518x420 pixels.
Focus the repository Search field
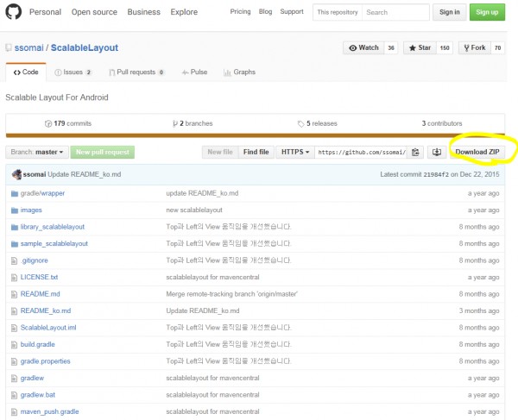(395, 12)
